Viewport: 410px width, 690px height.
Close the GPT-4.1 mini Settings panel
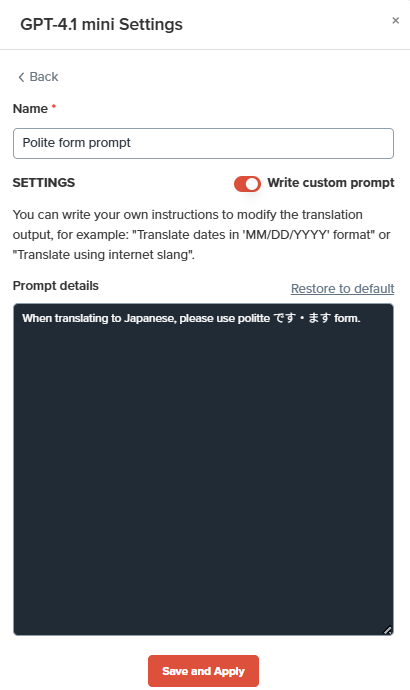coord(395,20)
